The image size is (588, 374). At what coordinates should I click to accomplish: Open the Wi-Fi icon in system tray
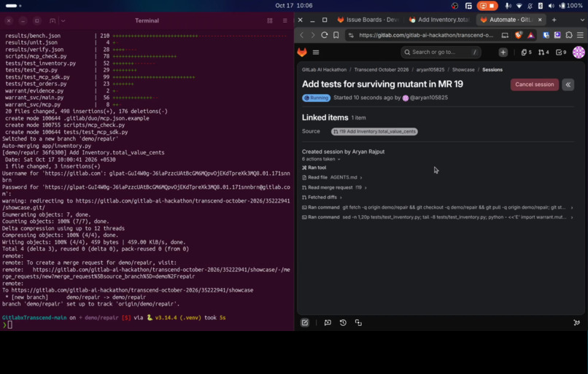519,6
